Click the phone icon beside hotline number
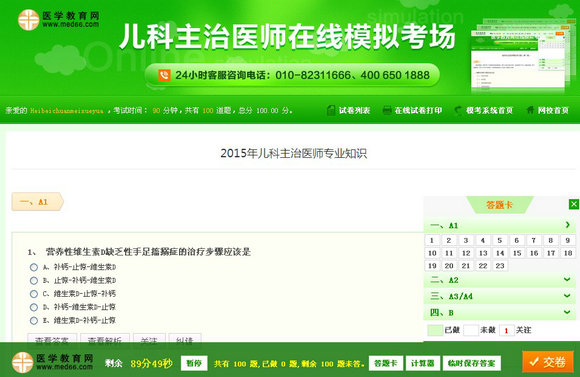This screenshot has width=580, height=377. click(164, 75)
